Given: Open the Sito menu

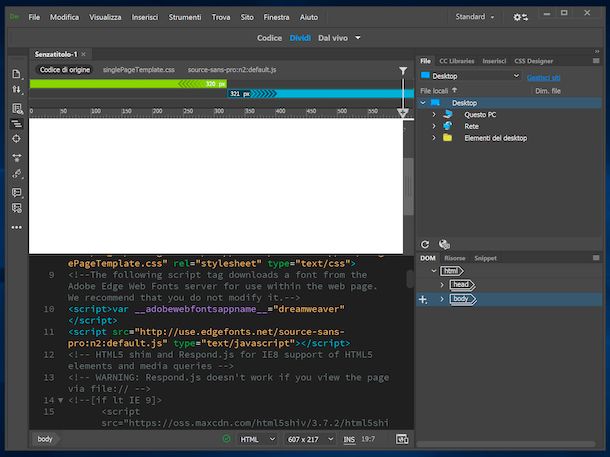Looking at the screenshot, I should [247, 17].
